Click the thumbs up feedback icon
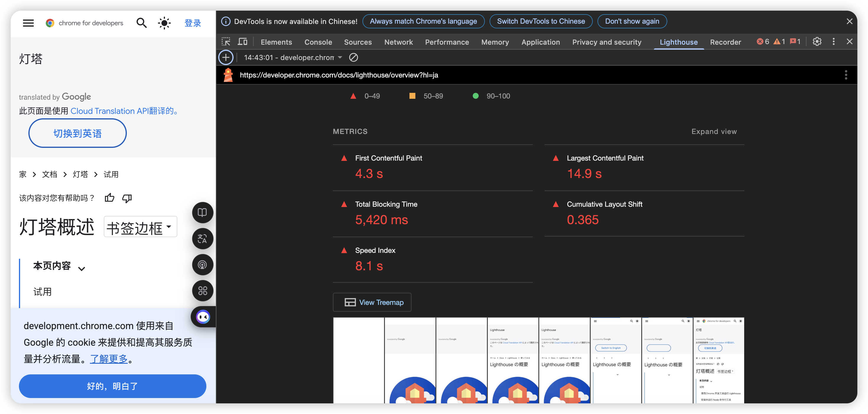 (x=109, y=198)
